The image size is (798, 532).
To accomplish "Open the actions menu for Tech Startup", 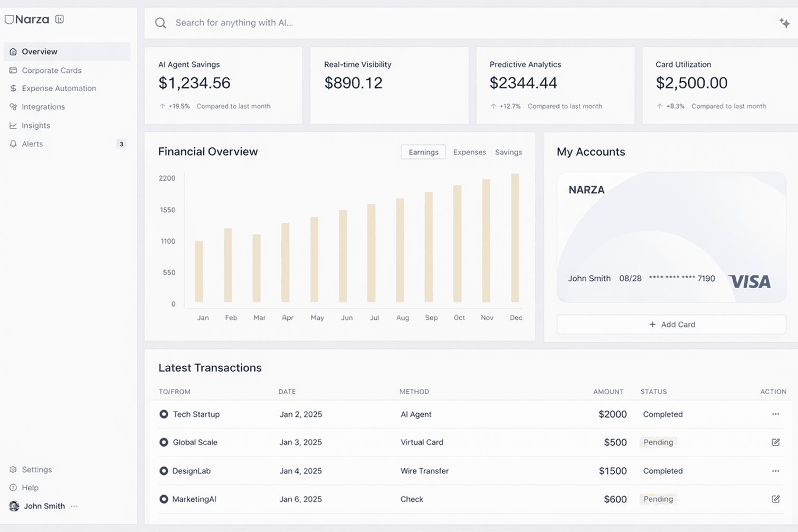I will pyautogui.click(x=775, y=414).
